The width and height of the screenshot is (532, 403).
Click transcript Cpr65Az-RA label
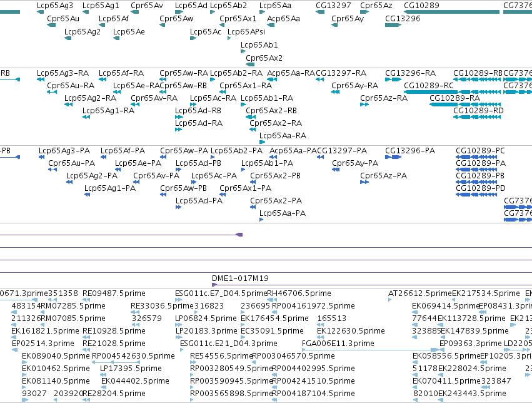point(384,98)
